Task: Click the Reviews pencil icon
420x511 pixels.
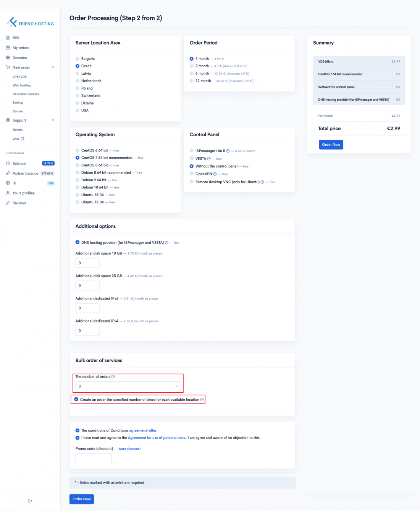Action: (8, 203)
